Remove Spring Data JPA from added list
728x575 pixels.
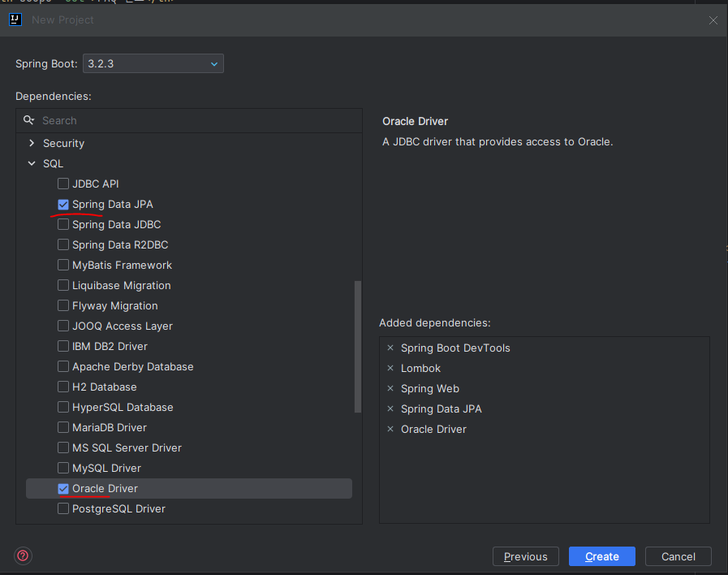pyautogui.click(x=390, y=409)
